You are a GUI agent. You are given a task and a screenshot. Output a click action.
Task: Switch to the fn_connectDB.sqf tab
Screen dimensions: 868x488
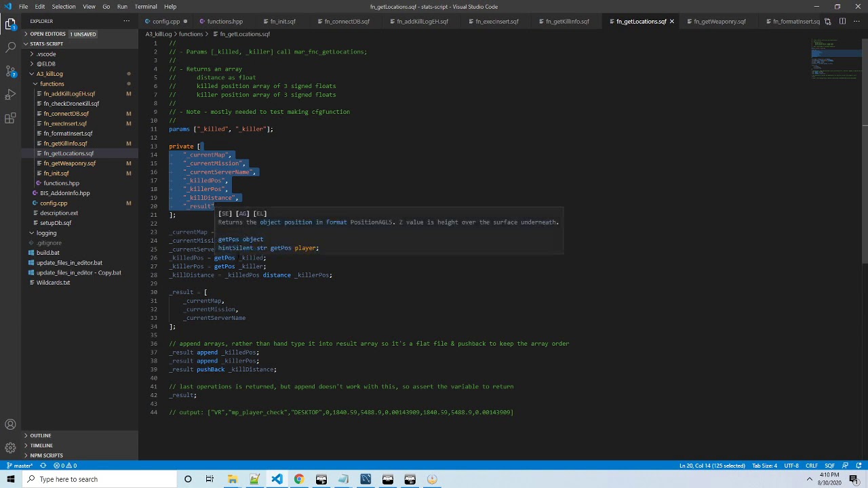coord(347,21)
